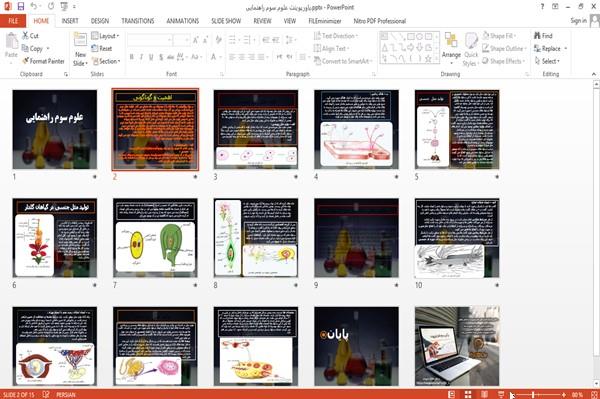Open the Select dropdown in Editing
Viewport: 600px width, 399px height.
click(547, 61)
